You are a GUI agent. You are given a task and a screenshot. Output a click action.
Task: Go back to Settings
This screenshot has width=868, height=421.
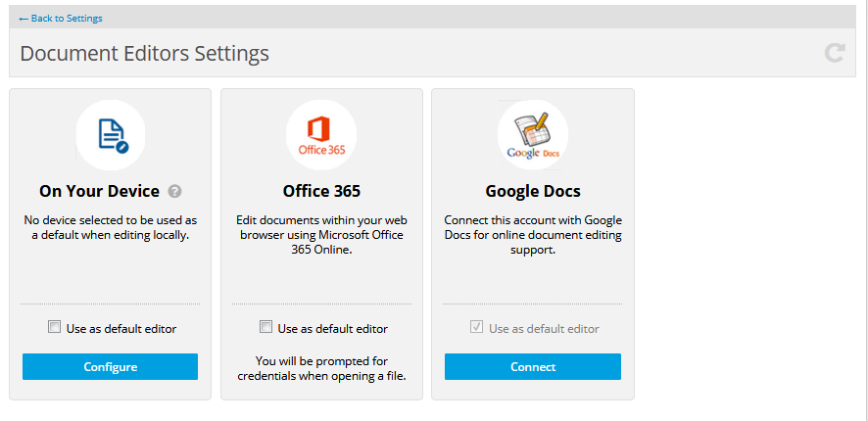click(61, 18)
